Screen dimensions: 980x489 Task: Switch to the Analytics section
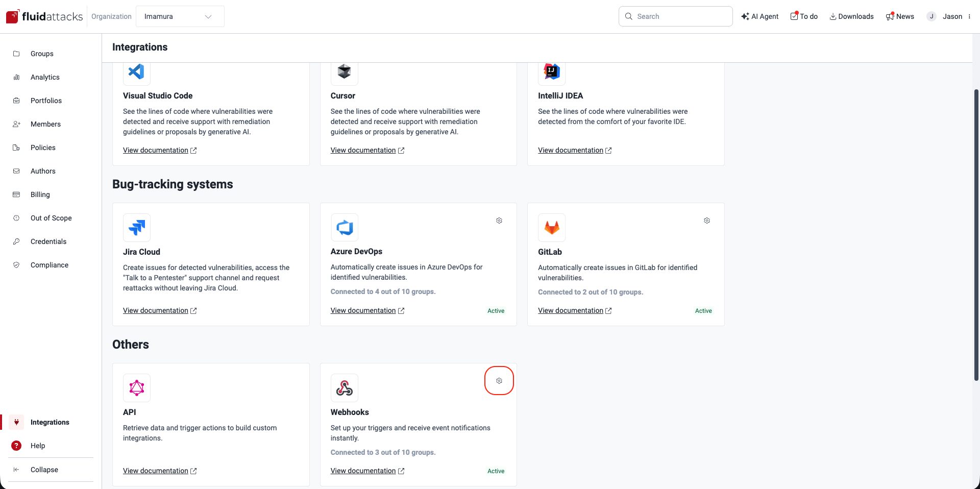45,77
